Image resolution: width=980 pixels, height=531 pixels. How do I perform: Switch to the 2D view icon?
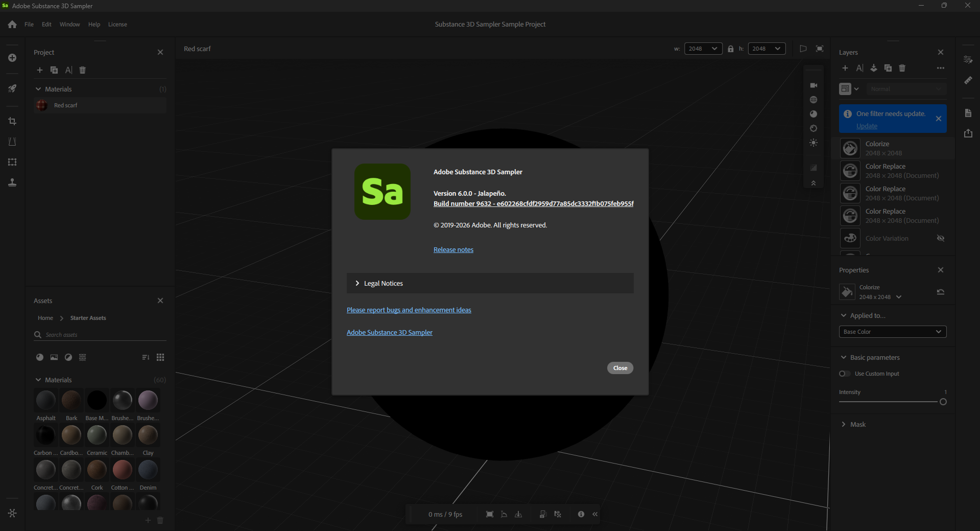click(x=803, y=49)
